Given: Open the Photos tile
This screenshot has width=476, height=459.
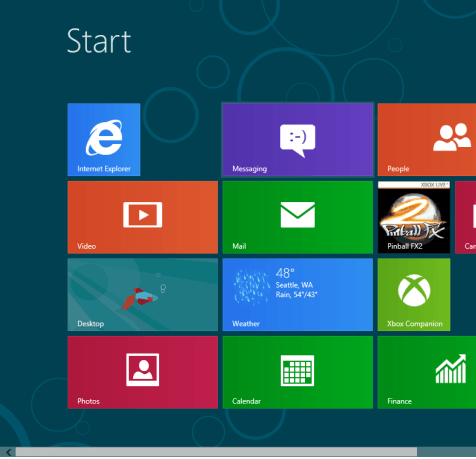Looking at the screenshot, I should [x=143, y=372].
